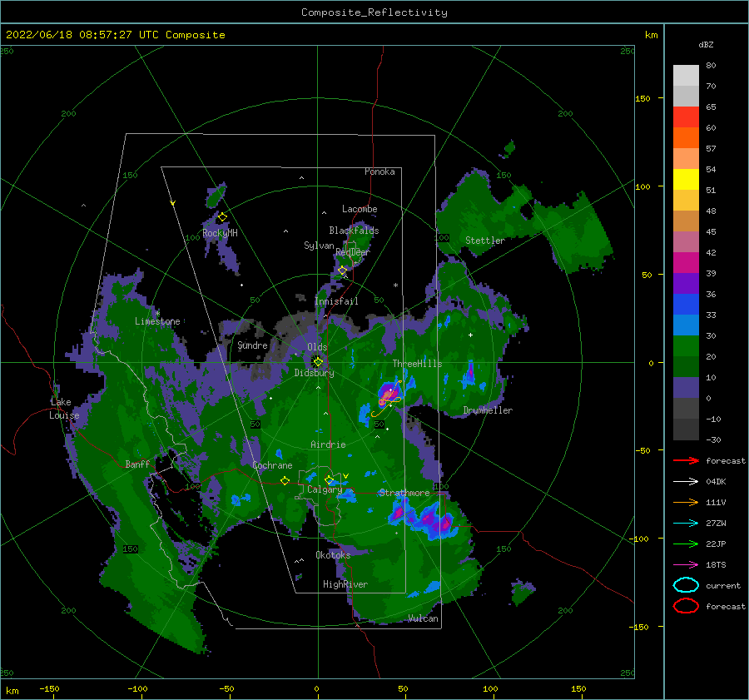This screenshot has width=749, height=700.
Task: Select the cyan 27ZW arrow legend icon
Action: (686, 524)
